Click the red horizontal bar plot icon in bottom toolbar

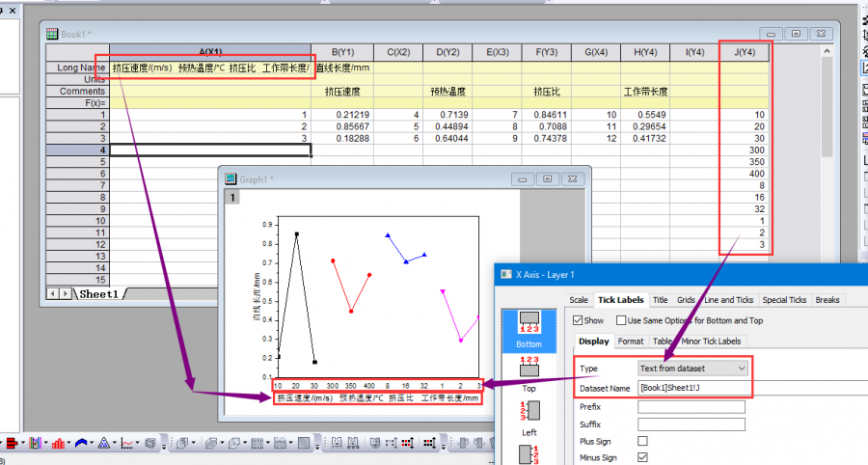coord(13,443)
